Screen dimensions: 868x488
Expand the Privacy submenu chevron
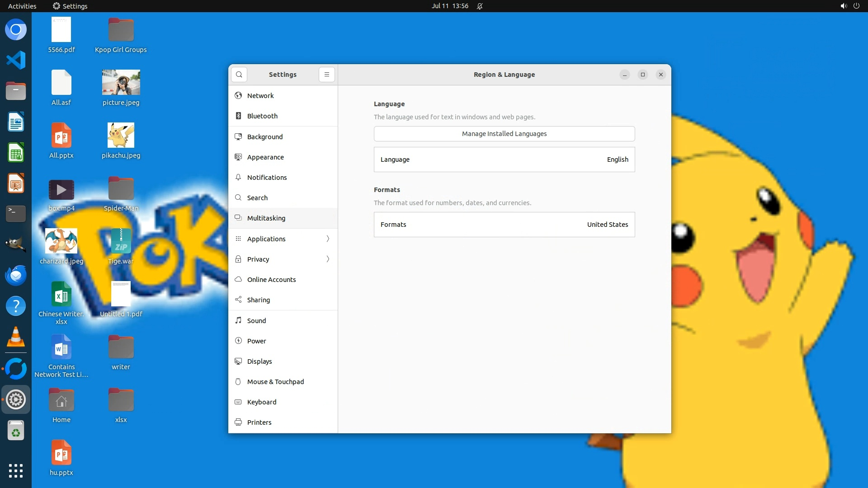328,259
